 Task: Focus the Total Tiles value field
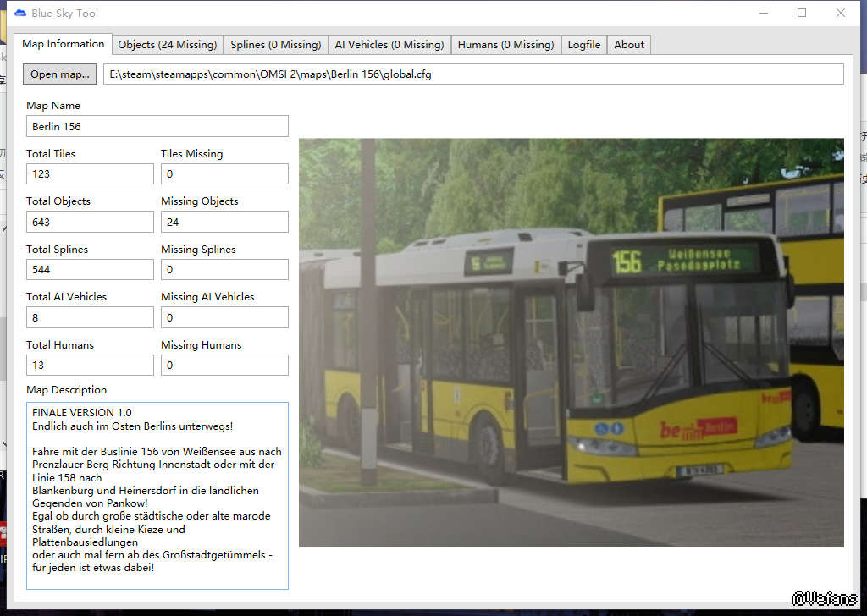[x=90, y=174]
